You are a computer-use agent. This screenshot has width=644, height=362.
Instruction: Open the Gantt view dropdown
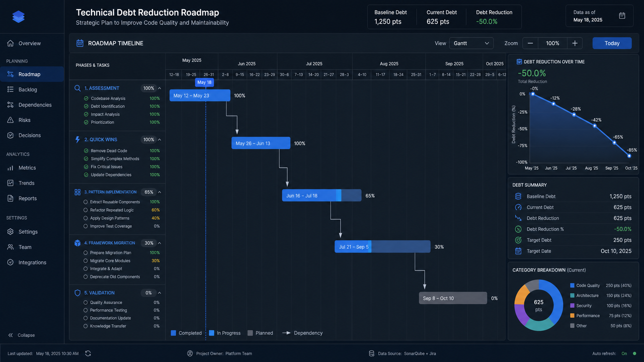point(471,43)
